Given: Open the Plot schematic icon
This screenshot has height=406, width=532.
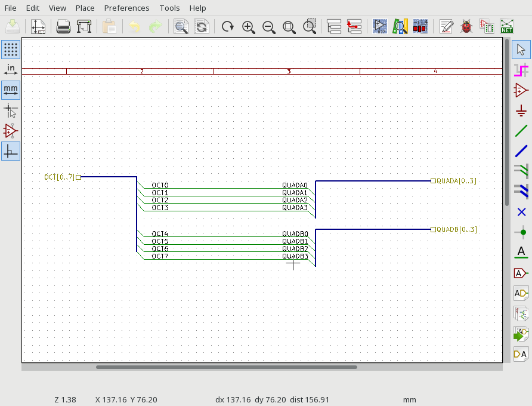Looking at the screenshot, I should click(84, 26).
